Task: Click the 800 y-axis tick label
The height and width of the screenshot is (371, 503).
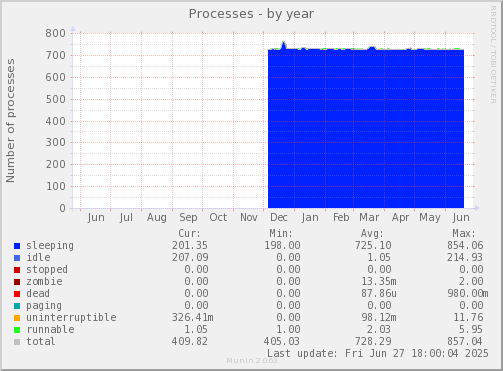Action: point(56,33)
